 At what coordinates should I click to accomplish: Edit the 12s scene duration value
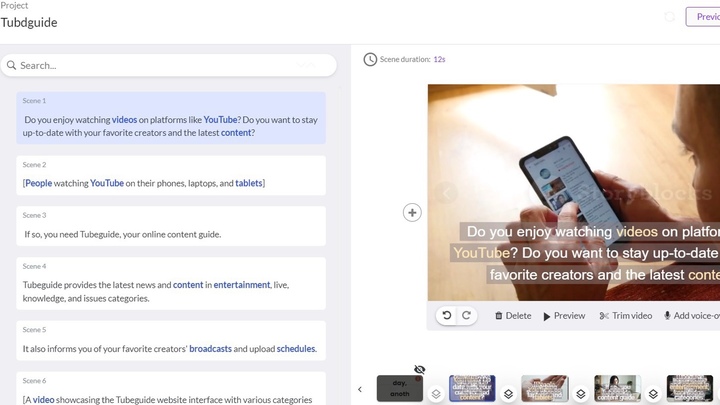tap(439, 59)
